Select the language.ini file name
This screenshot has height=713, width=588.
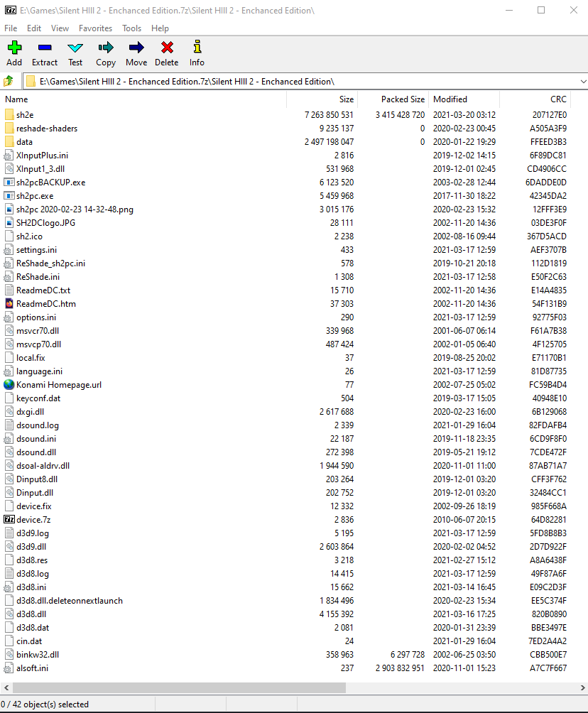pos(40,371)
